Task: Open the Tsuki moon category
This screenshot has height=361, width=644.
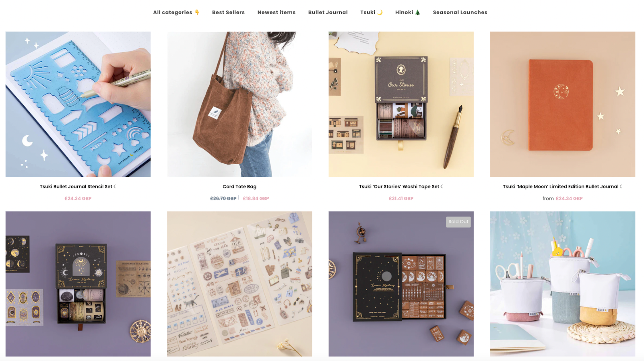Action: 371,12
